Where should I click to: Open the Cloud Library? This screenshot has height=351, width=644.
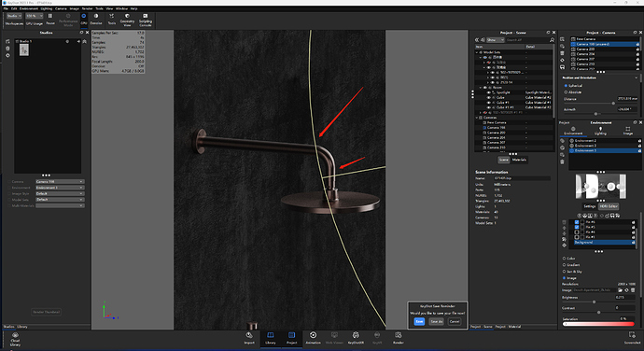click(x=15, y=340)
